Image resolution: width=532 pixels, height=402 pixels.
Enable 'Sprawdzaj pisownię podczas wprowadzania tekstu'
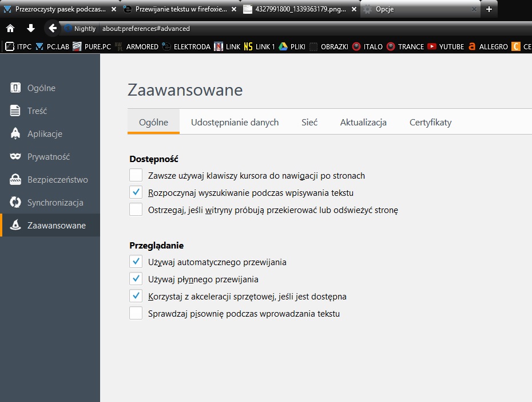pos(136,313)
